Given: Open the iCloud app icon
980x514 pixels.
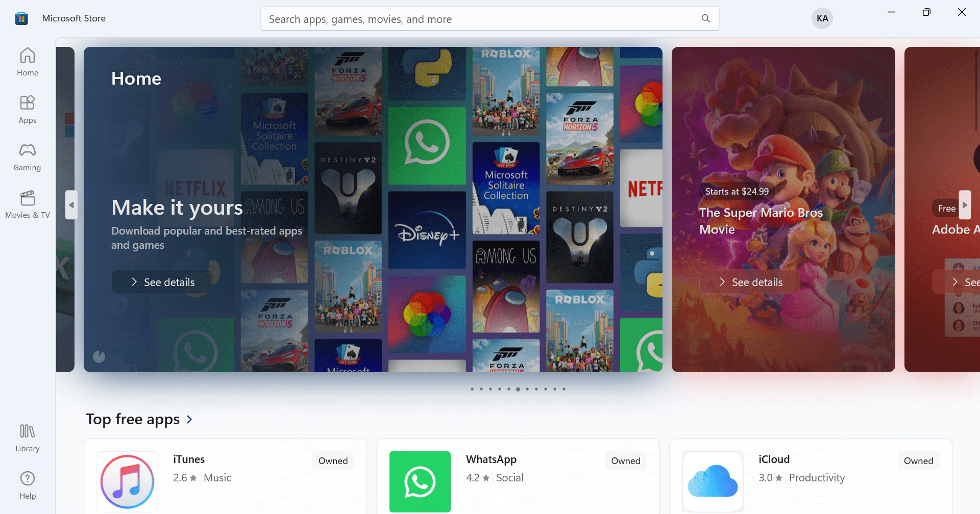Looking at the screenshot, I should pyautogui.click(x=713, y=482).
